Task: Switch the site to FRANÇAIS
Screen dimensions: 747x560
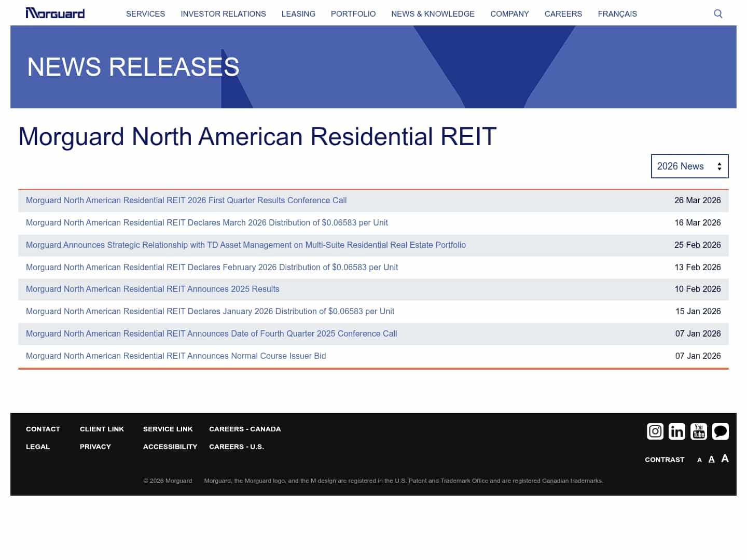Action: tap(617, 14)
